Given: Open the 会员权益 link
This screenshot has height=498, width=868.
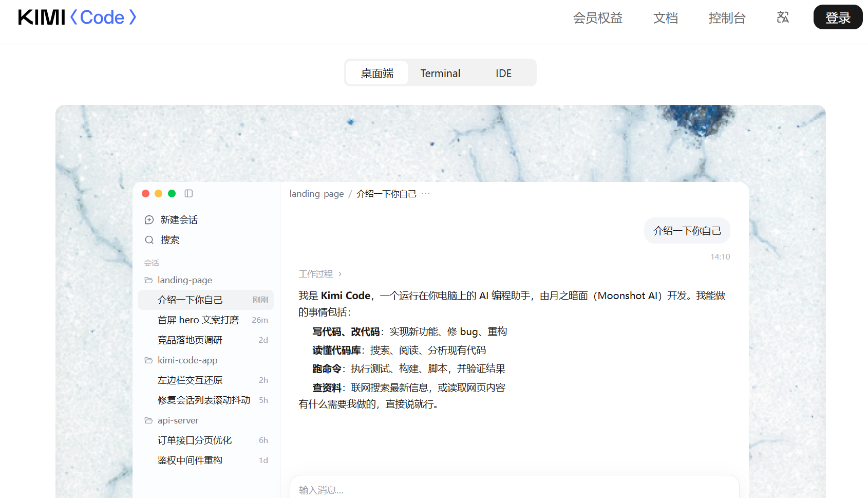Looking at the screenshot, I should 598,18.
